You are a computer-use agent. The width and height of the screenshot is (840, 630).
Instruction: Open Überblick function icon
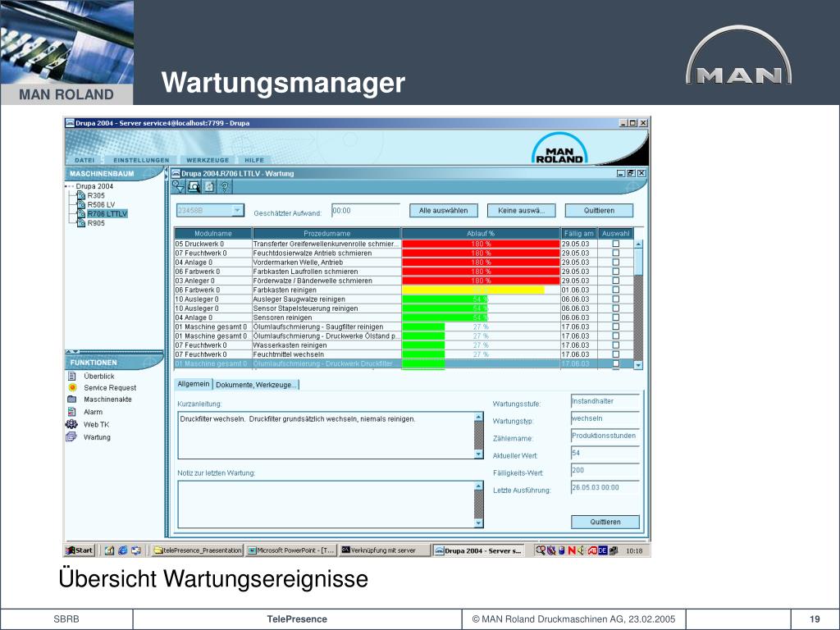[72, 376]
